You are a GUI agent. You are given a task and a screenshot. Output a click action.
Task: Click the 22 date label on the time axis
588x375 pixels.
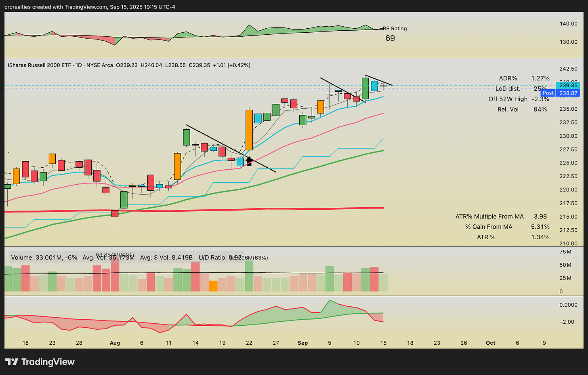[x=249, y=343]
